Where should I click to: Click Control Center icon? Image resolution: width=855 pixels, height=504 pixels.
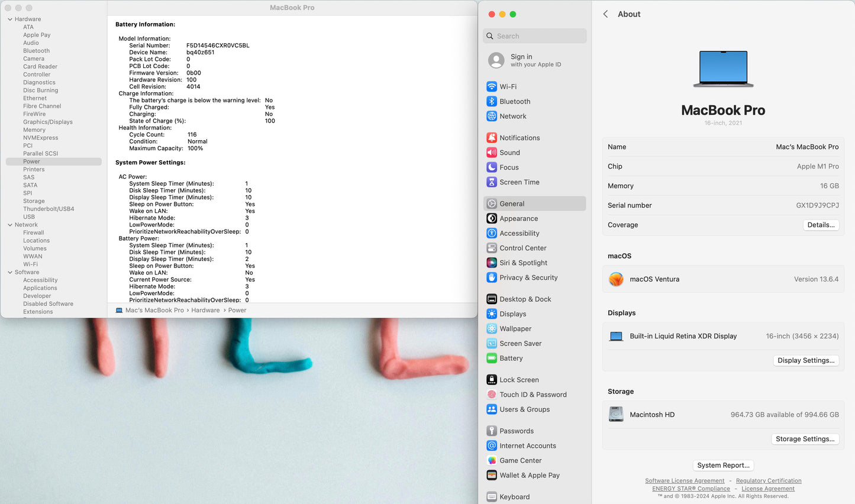[x=492, y=248]
